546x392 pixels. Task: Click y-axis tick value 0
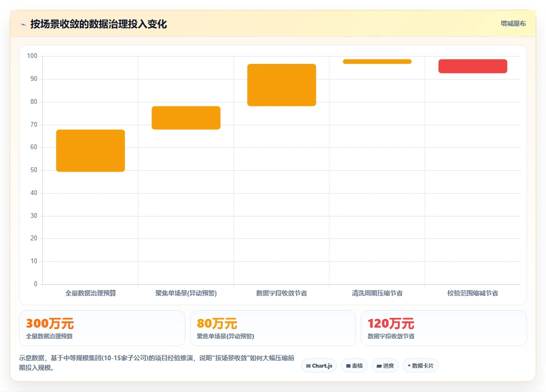(x=36, y=284)
